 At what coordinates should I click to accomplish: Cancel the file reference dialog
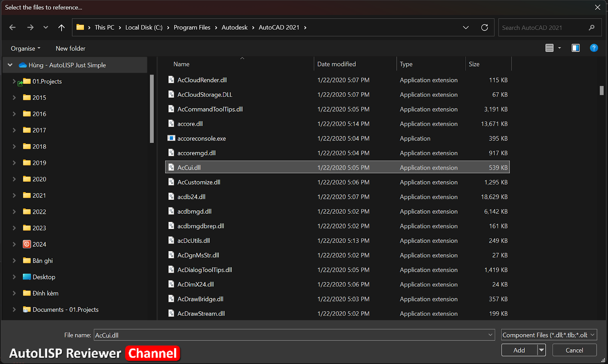[x=575, y=350]
